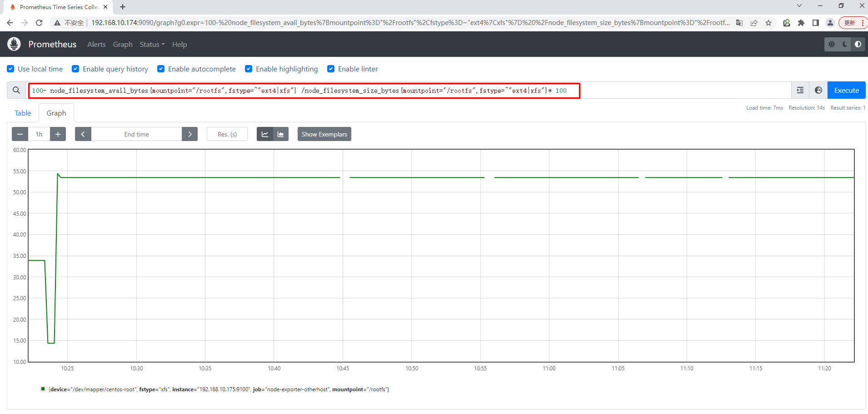The image size is (868, 414).
Task: Click the browser address bar URL
Action: pos(410,23)
